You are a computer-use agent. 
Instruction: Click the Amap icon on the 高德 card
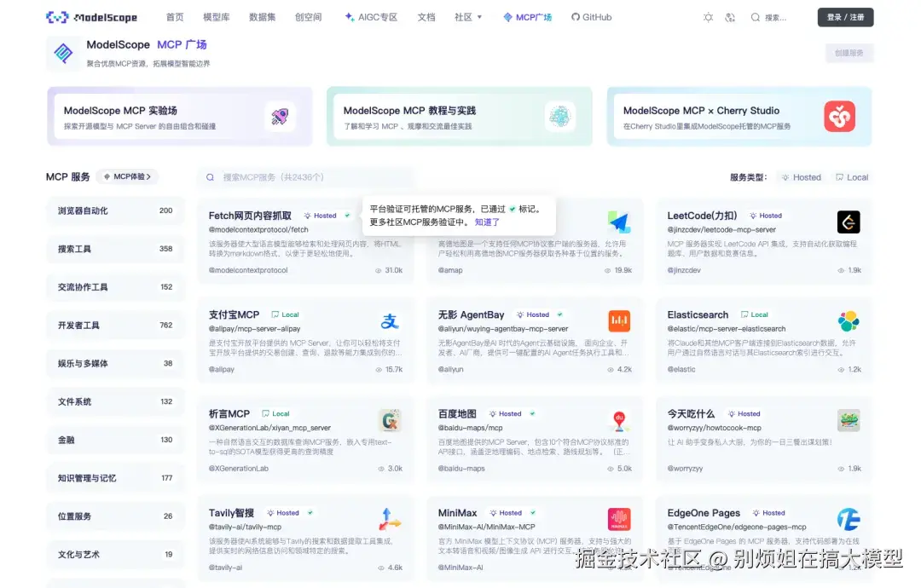point(619,222)
